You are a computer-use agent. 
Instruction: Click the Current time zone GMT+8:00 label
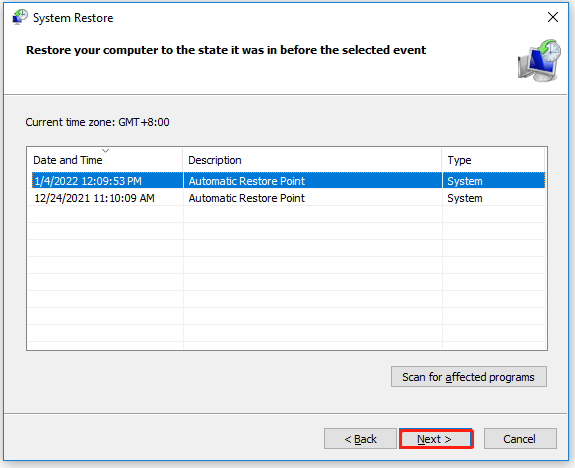[97, 122]
